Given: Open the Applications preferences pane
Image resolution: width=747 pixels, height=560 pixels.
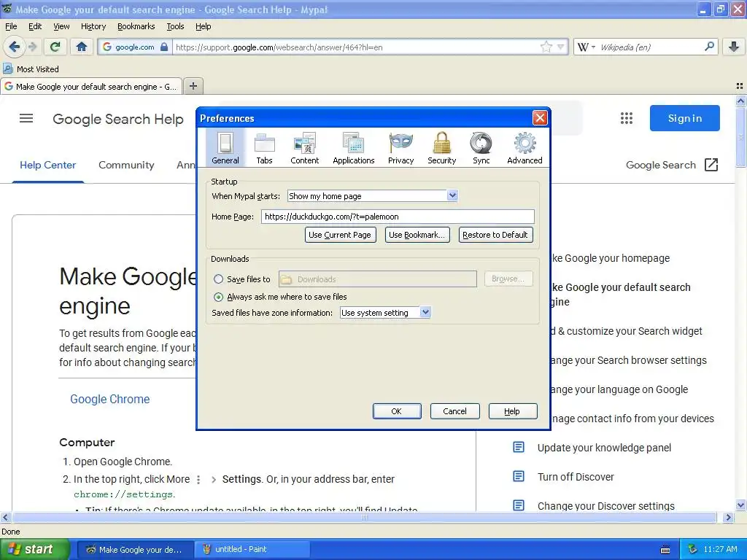Looking at the screenshot, I should point(354,148).
